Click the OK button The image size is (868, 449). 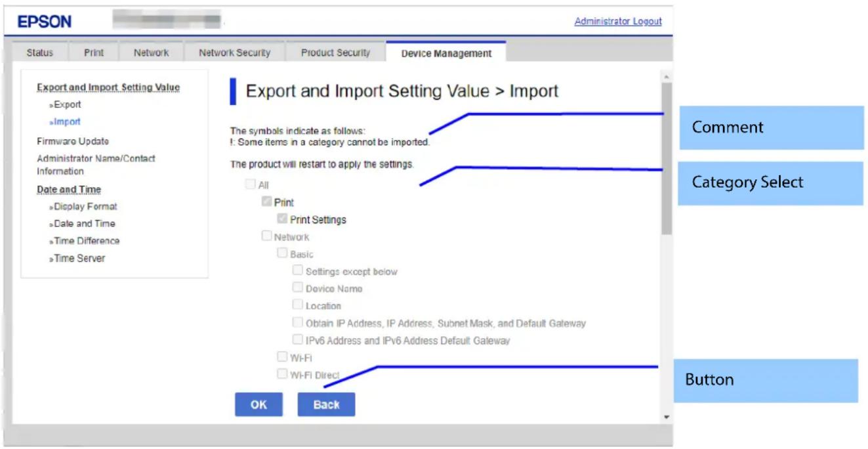[258, 404]
